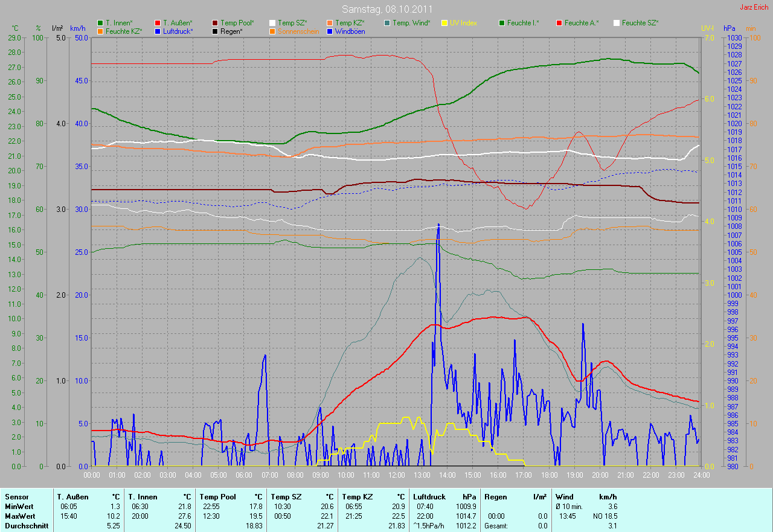Image resolution: width=773 pixels, height=532 pixels.
Task: Click the yellow UV Index legend square
Action: coord(444,23)
